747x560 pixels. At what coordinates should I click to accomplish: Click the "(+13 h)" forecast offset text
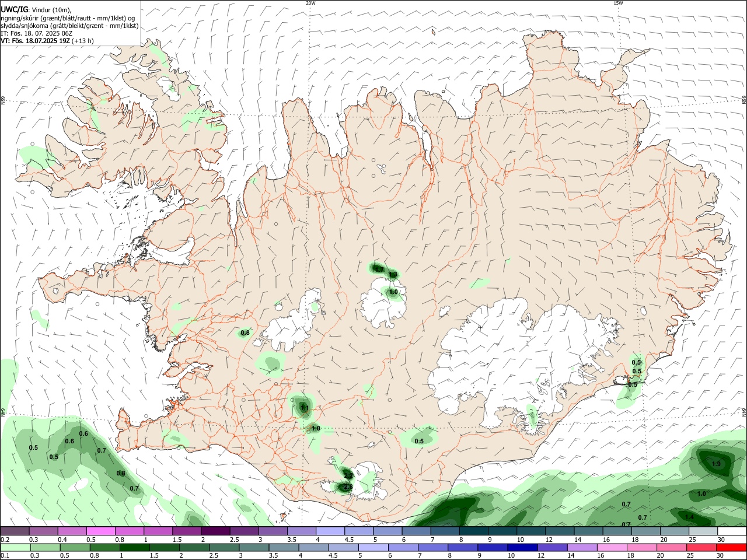[x=83, y=41]
